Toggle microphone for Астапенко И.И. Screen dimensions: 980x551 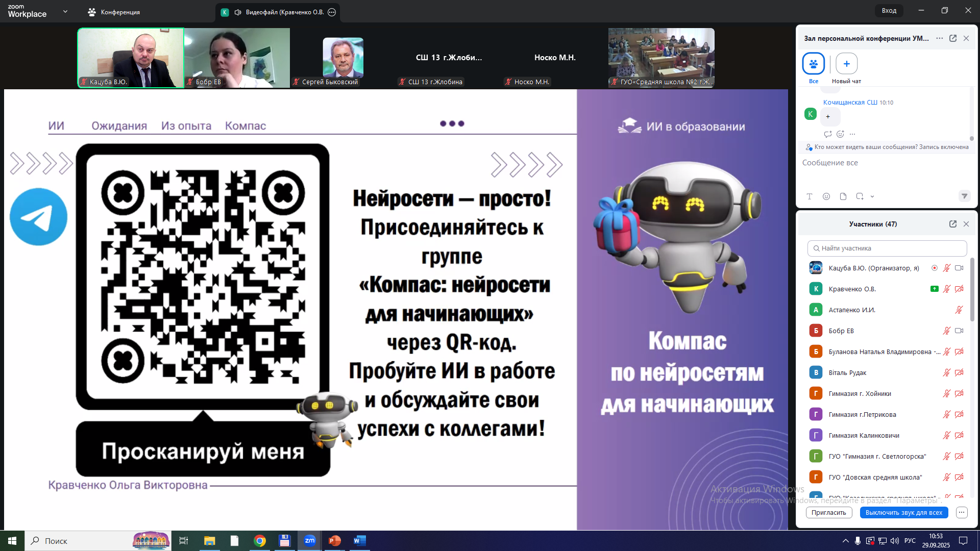tap(959, 310)
